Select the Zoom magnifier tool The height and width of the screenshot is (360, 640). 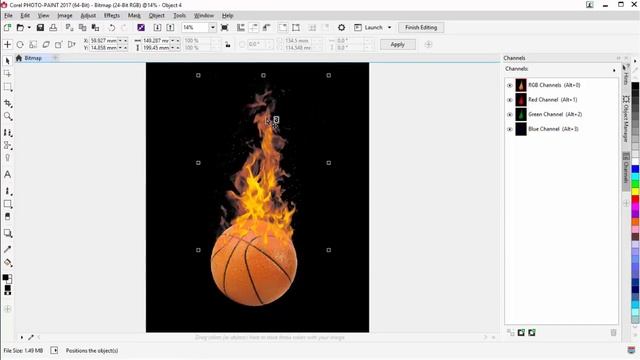click(x=7, y=116)
